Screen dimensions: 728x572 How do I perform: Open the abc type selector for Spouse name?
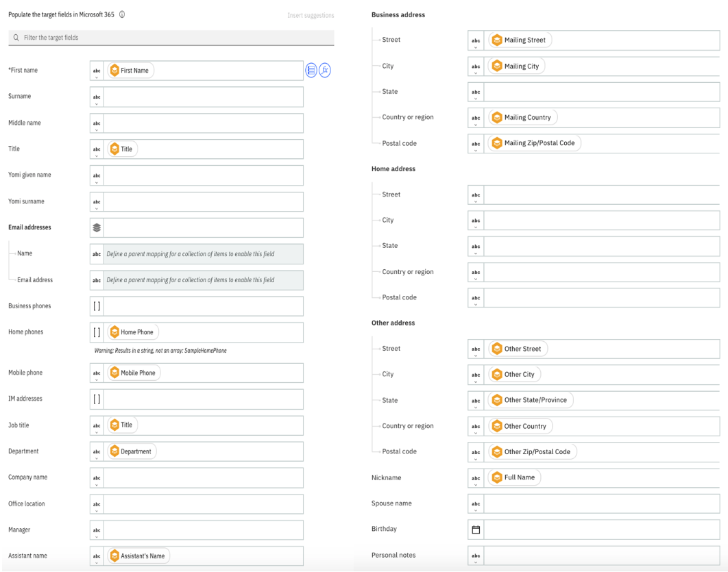point(476,503)
